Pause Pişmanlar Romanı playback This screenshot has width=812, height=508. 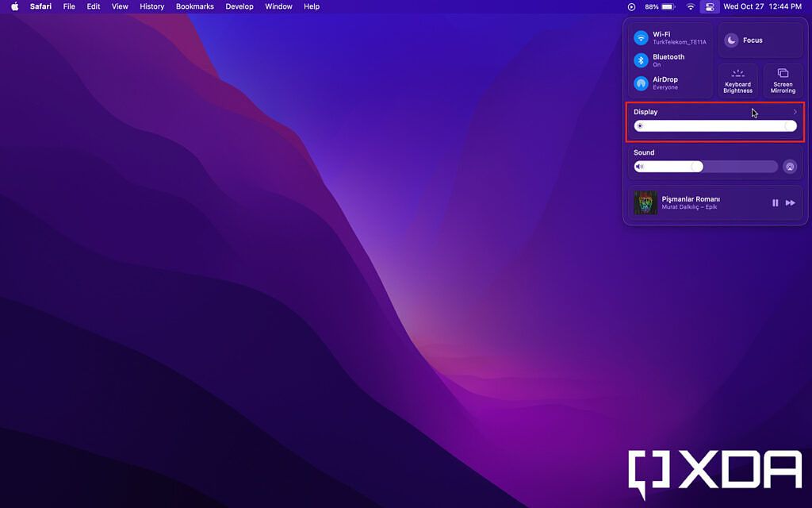click(x=775, y=203)
